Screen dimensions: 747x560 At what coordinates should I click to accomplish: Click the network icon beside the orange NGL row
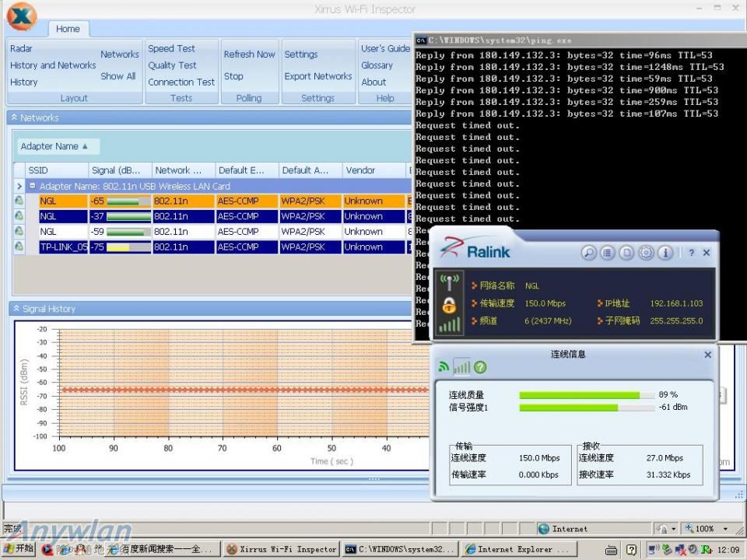[x=19, y=201]
